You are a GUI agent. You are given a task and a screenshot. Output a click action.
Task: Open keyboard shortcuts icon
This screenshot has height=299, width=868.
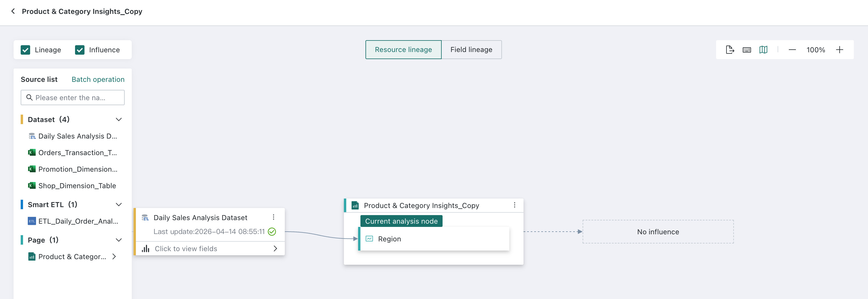[x=746, y=50]
